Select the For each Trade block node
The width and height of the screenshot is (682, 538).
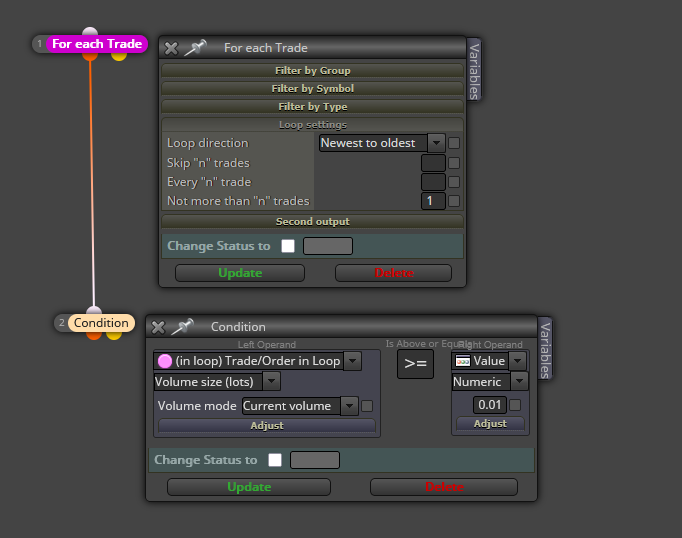pos(97,44)
